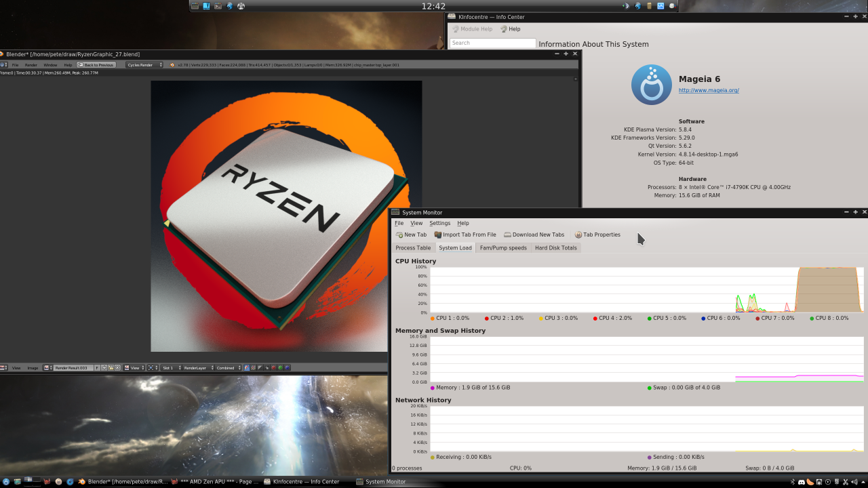Click Import Tab From File
The image size is (868, 488).
pyautogui.click(x=465, y=235)
